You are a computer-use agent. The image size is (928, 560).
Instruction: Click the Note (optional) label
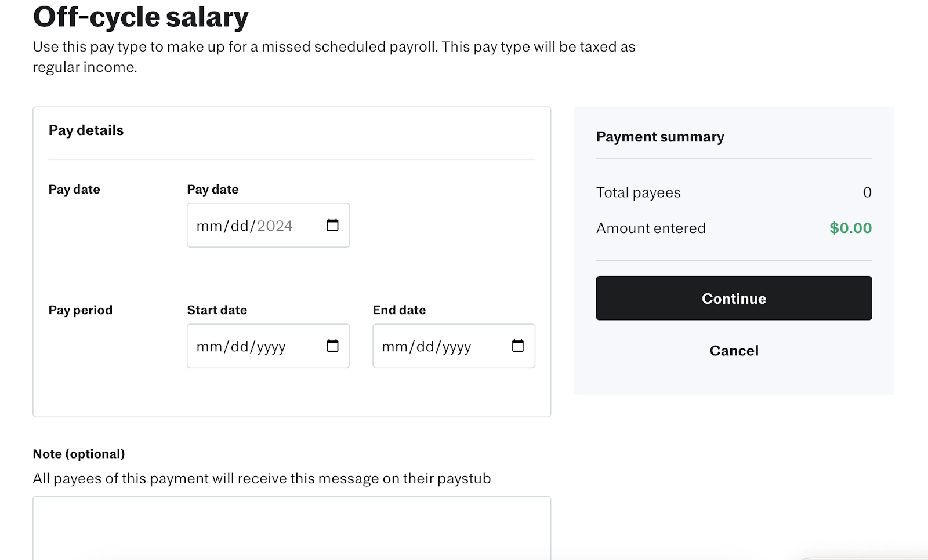coord(79,454)
